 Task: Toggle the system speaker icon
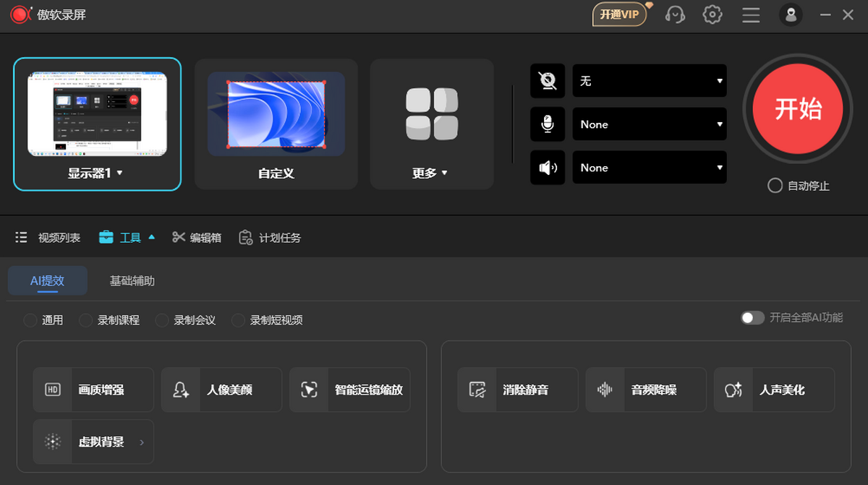(548, 168)
